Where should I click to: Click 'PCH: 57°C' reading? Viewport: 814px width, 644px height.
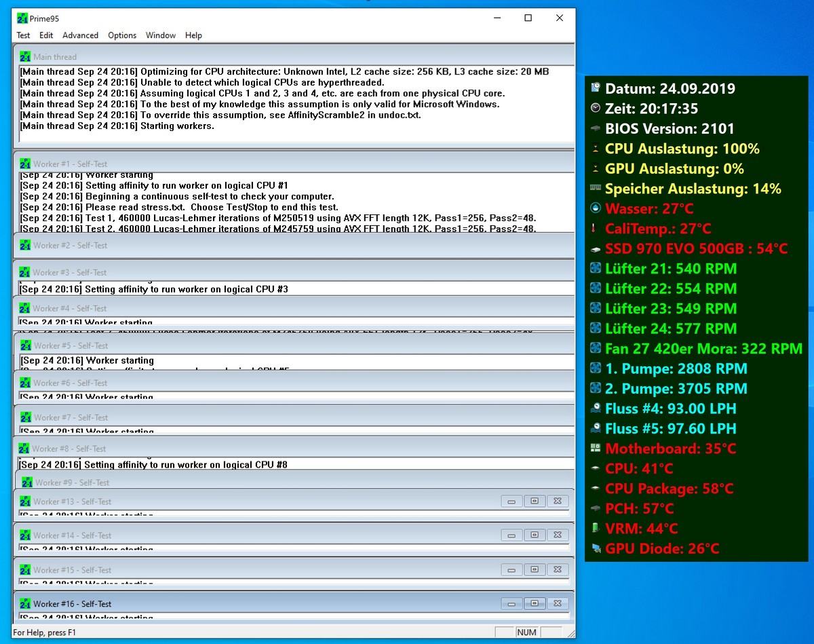click(x=640, y=508)
